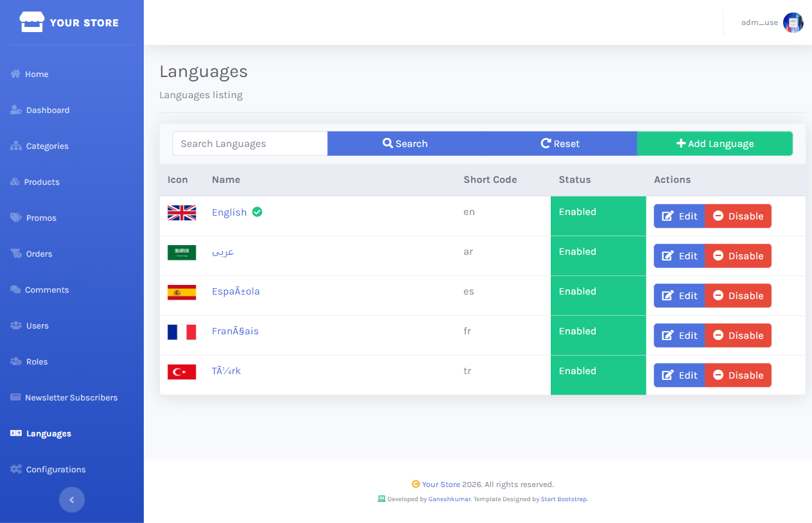Click the Your Store footer link

[441, 484]
